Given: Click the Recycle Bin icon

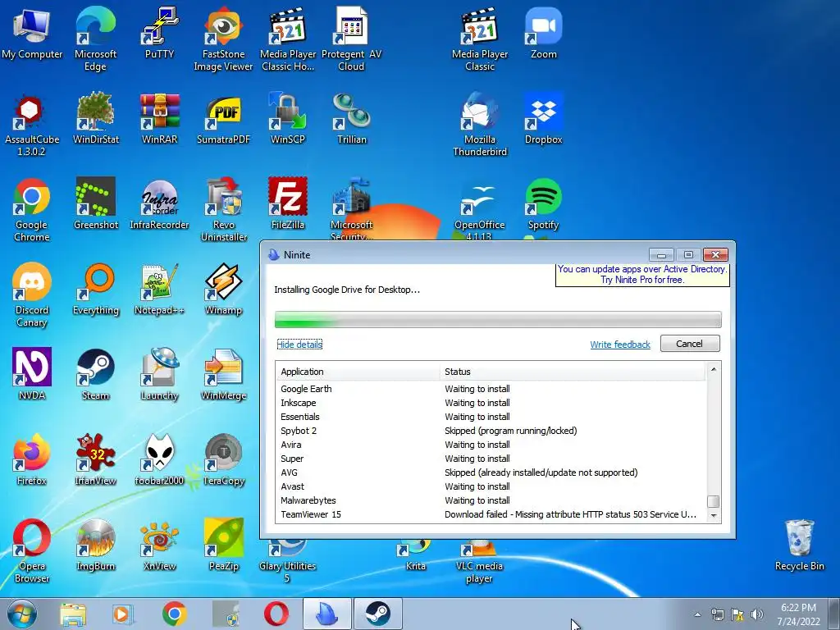Looking at the screenshot, I should pos(799,545).
